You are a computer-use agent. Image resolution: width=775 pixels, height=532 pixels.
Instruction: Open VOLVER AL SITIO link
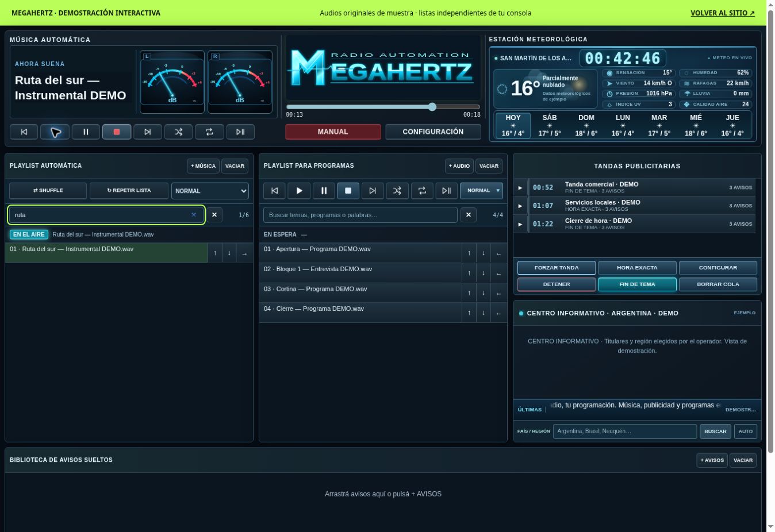[x=723, y=13]
